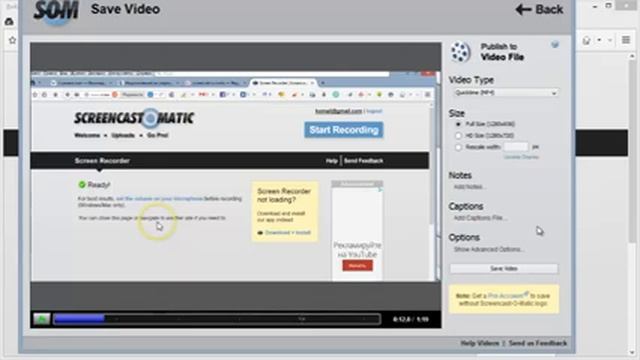This screenshot has width=640, height=360.
Task: Click the Back arrow button
Action: [539, 9]
